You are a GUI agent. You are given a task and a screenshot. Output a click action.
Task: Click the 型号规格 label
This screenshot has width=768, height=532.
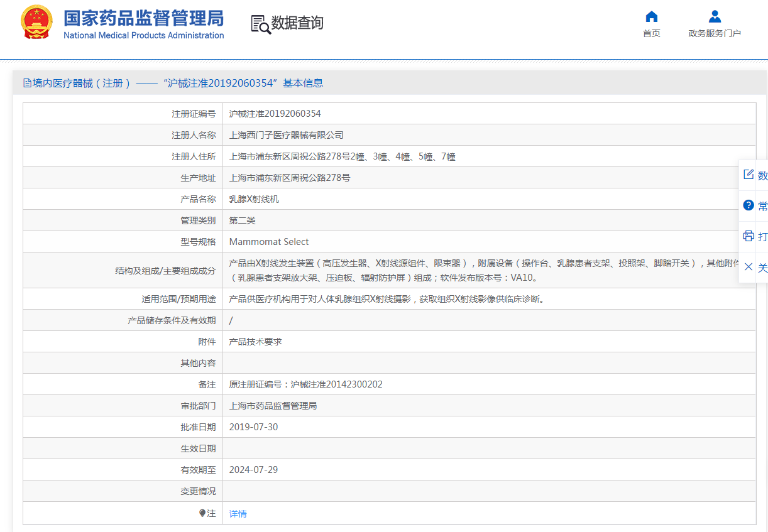point(198,242)
